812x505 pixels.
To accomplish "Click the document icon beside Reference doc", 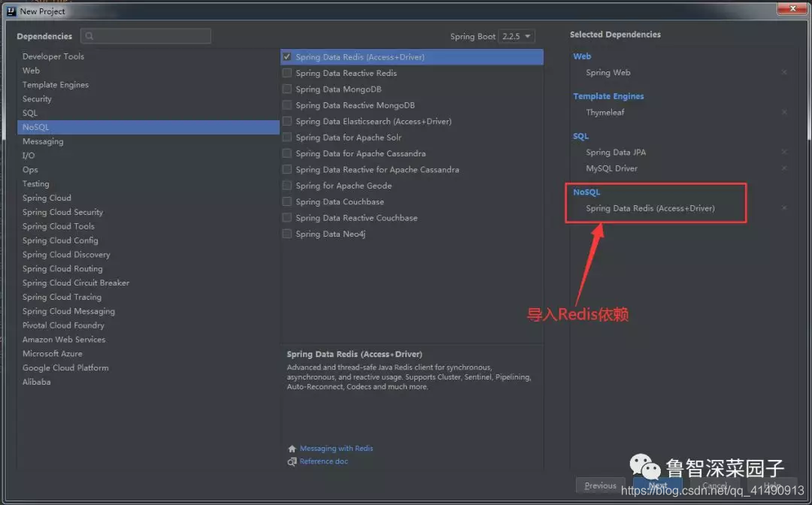I will (x=292, y=461).
